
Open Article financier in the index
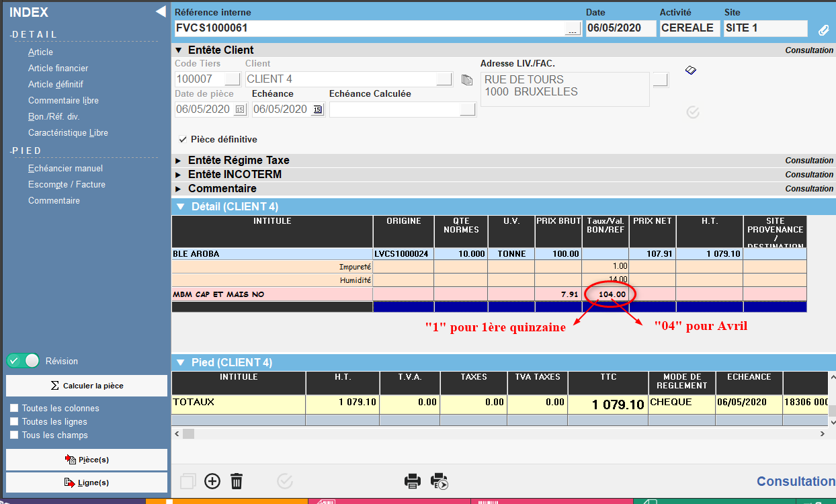tap(58, 68)
